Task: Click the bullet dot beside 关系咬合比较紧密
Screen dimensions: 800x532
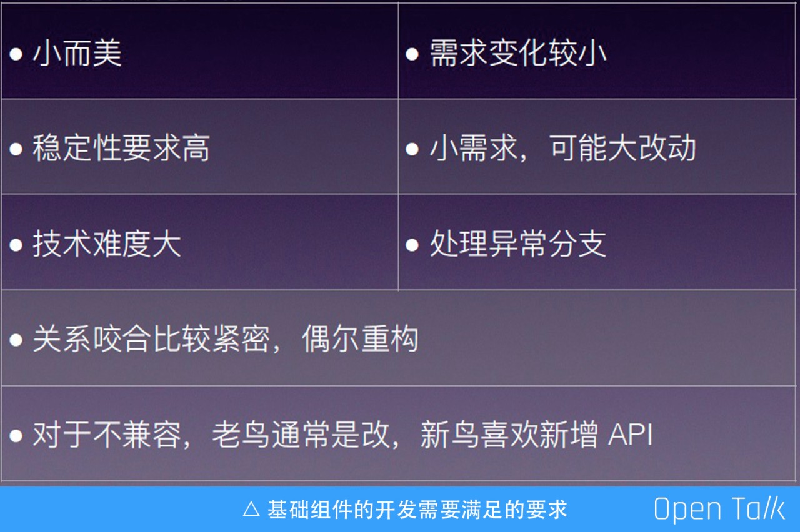Action: coord(16,340)
